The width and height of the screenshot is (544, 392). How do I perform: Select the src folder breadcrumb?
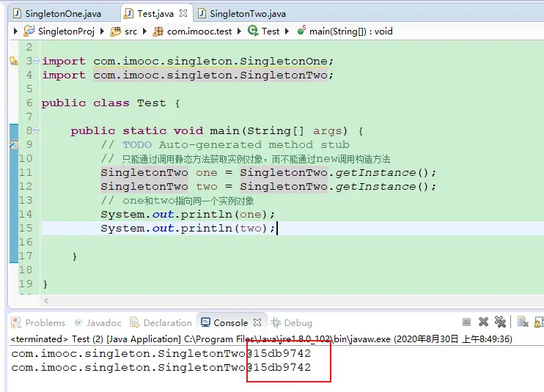tap(123, 32)
